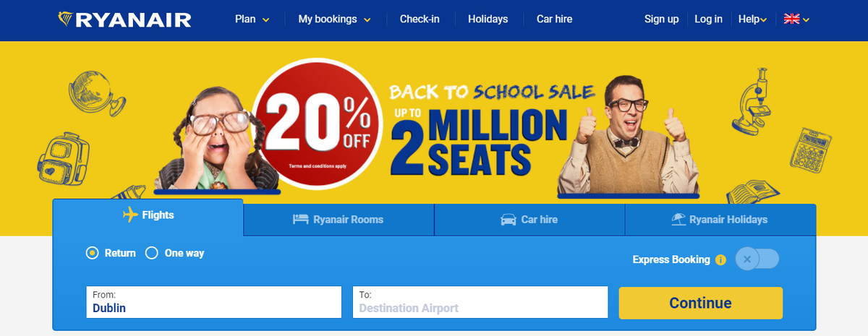Open the Help dropdown menu

[752, 20]
